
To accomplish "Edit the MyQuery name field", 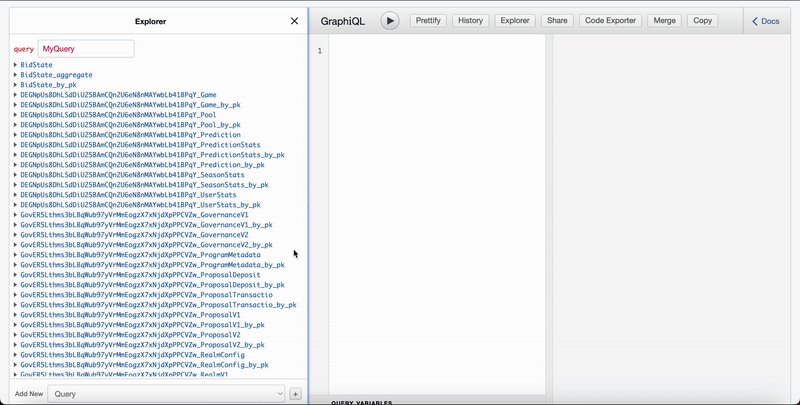I will (x=85, y=48).
